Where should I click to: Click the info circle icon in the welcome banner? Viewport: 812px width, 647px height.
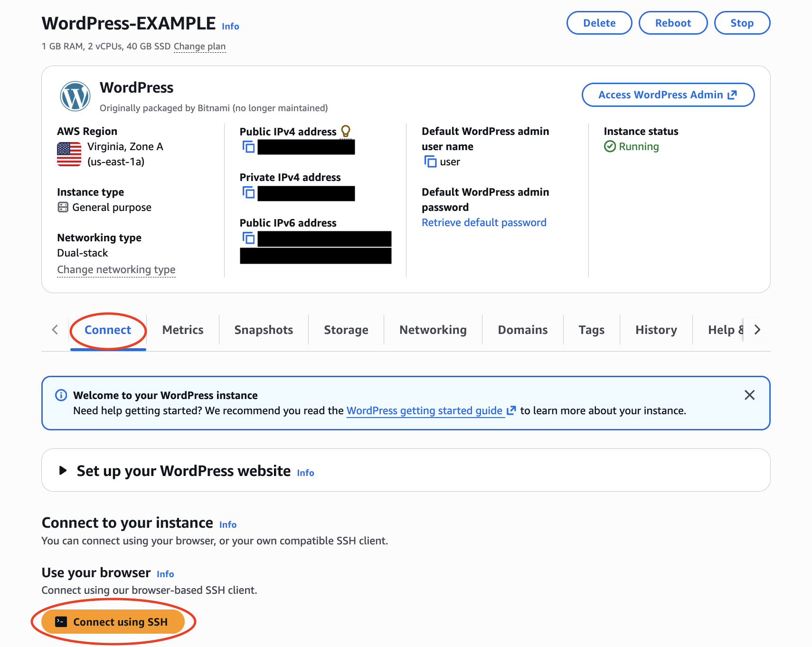[x=61, y=395]
